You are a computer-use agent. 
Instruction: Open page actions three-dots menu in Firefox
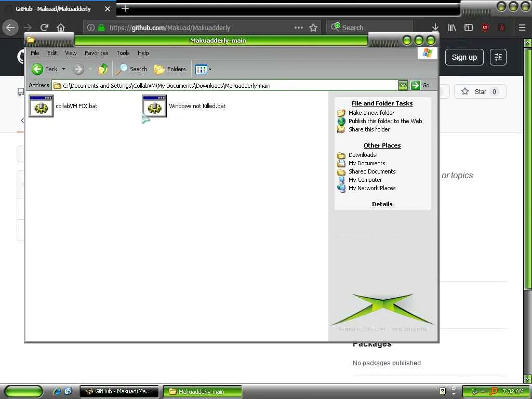pos(299,28)
